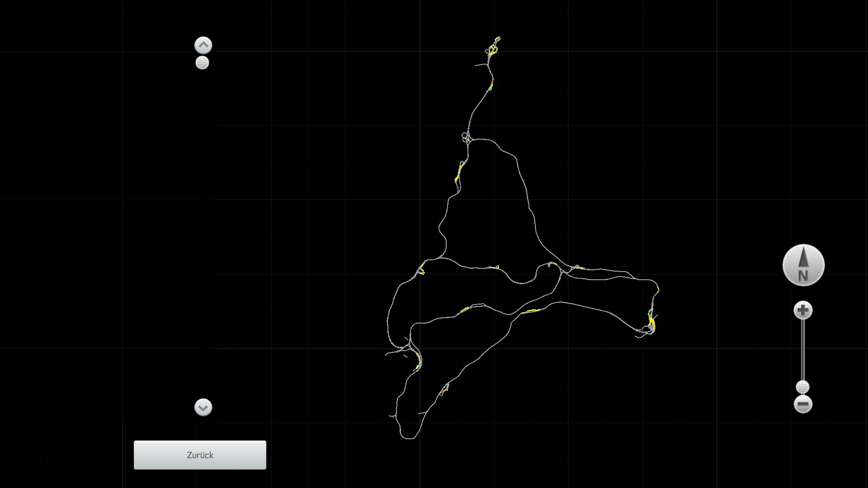
Task: Click small station on the southern diagonal track
Action: (x=445, y=388)
